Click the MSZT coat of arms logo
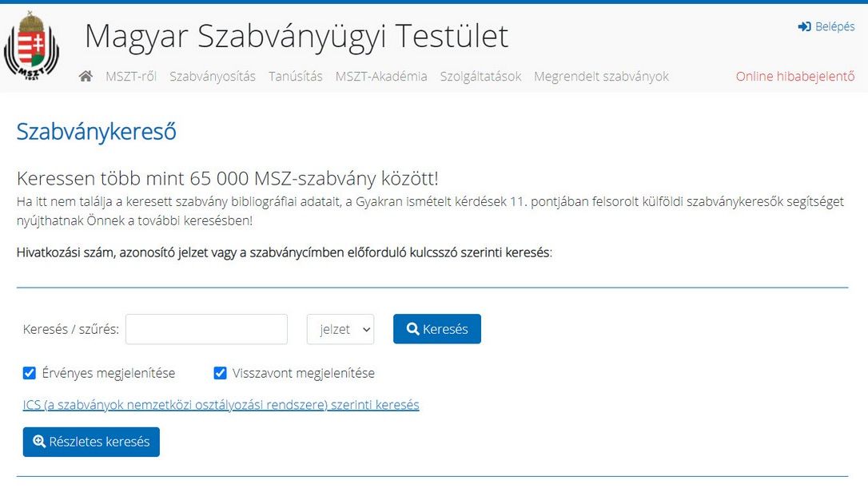 [x=31, y=46]
